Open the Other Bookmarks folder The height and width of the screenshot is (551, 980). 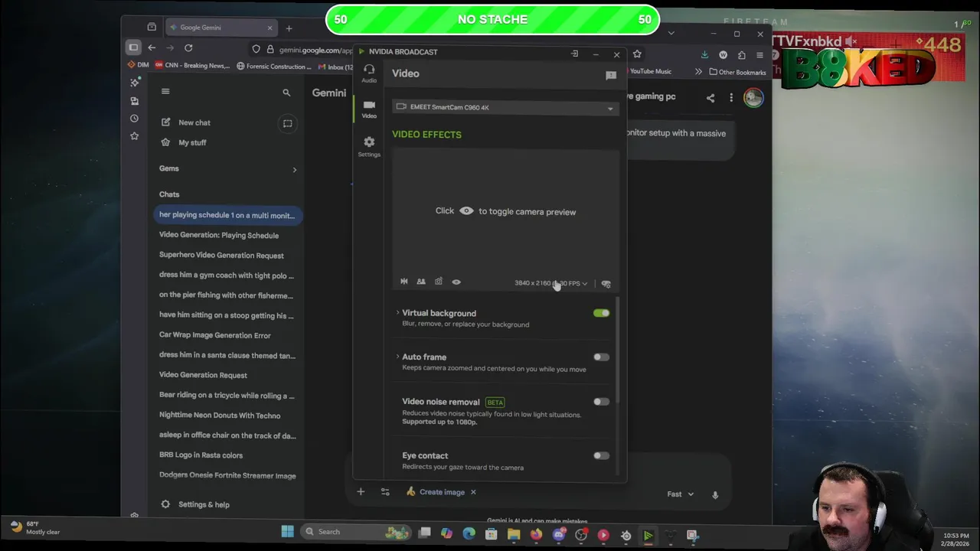[x=737, y=73]
